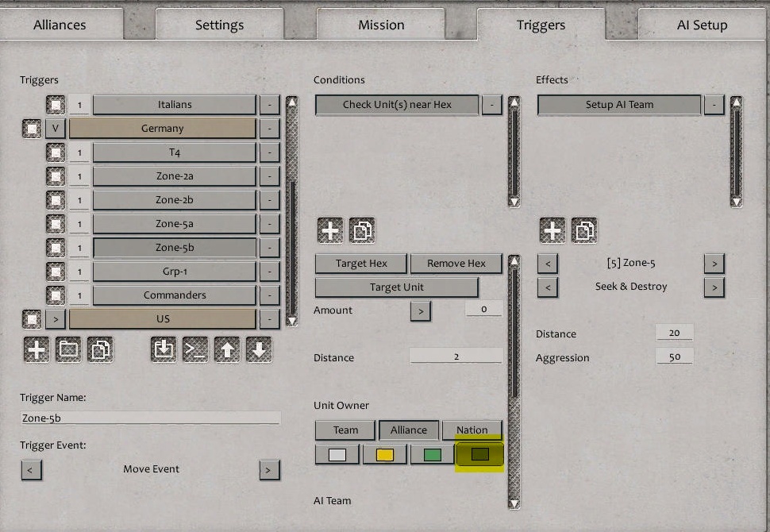
Task: Remove the Grp-1 trigger
Action: tap(270, 272)
